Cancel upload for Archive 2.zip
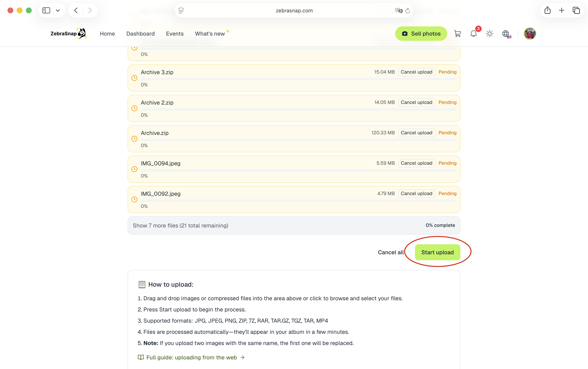This screenshot has width=588, height=369. click(x=416, y=103)
